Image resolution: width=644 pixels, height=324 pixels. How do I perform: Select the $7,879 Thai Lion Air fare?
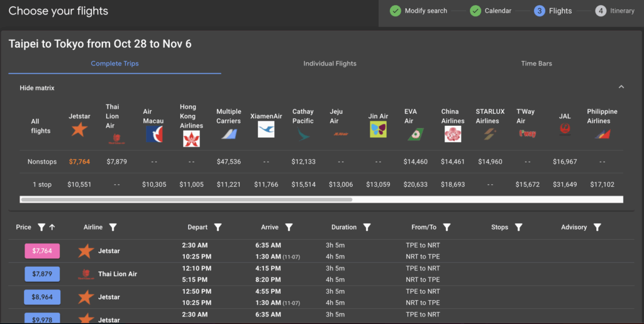point(42,274)
